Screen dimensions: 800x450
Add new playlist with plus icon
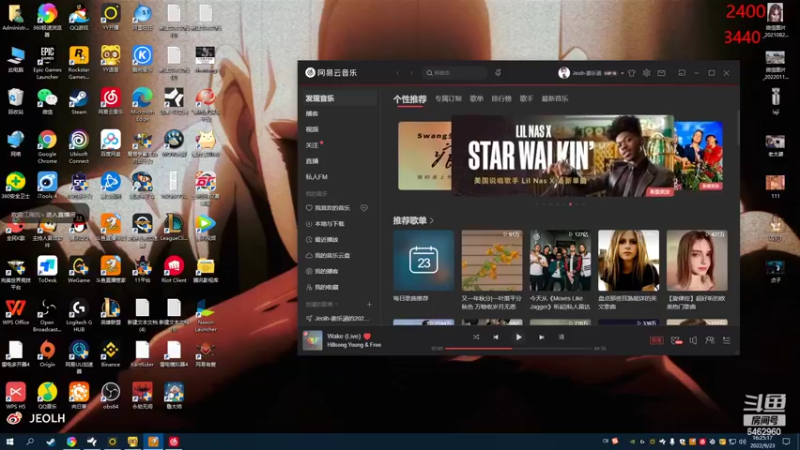pyautogui.click(x=369, y=304)
